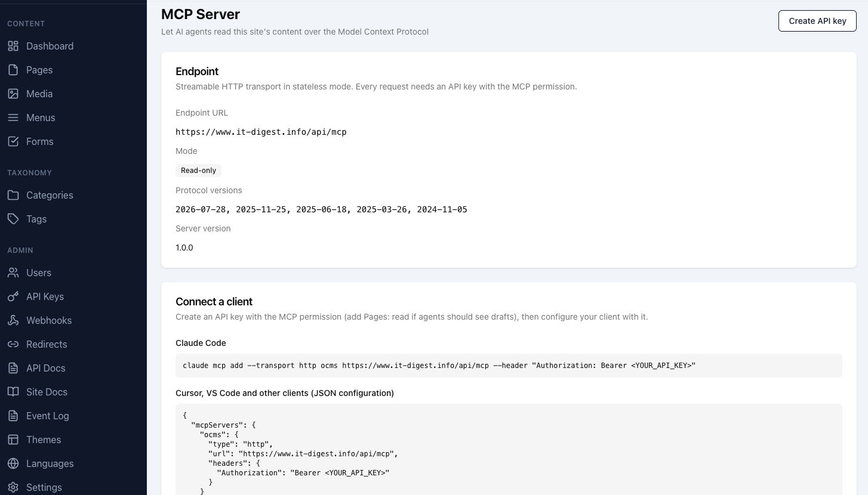The width and height of the screenshot is (868, 495).
Task: Click the Languages globe icon
Action: coord(13,463)
